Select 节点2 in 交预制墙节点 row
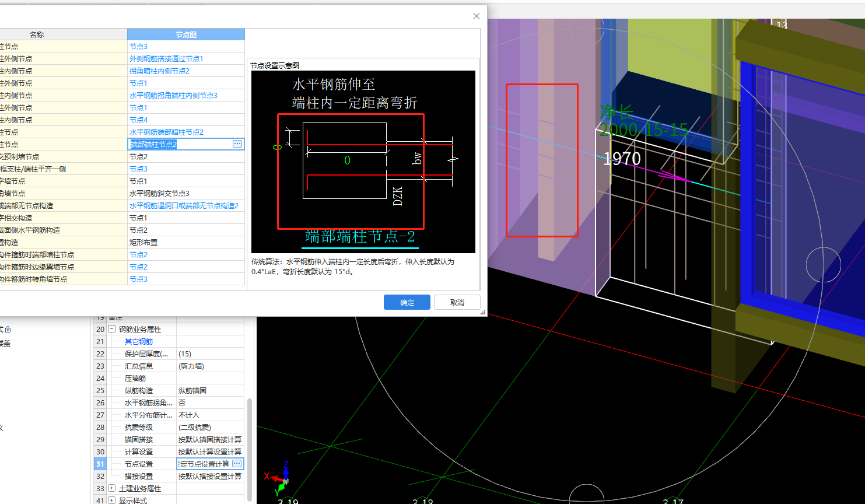The height and width of the screenshot is (504, 865). (186, 157)
